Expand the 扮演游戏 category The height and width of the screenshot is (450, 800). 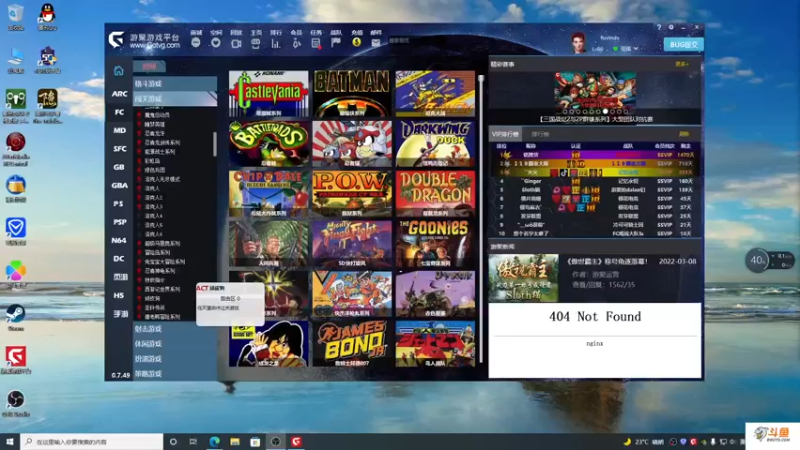coord(175,359)
